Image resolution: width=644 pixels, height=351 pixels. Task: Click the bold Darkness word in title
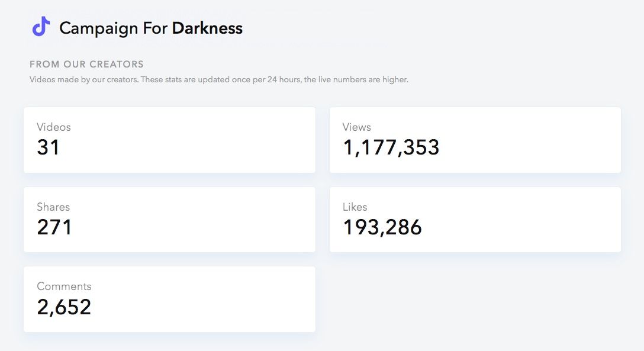point(207,28)
